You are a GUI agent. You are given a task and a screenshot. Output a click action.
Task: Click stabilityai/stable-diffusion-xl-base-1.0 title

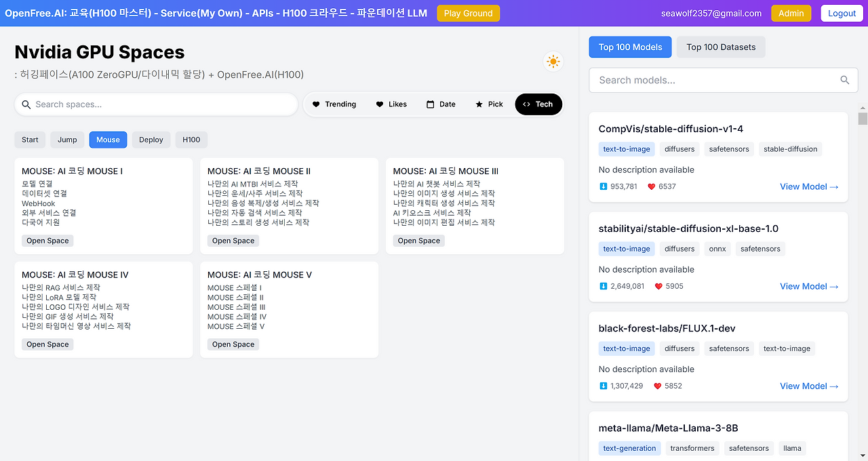coord(688,228)
